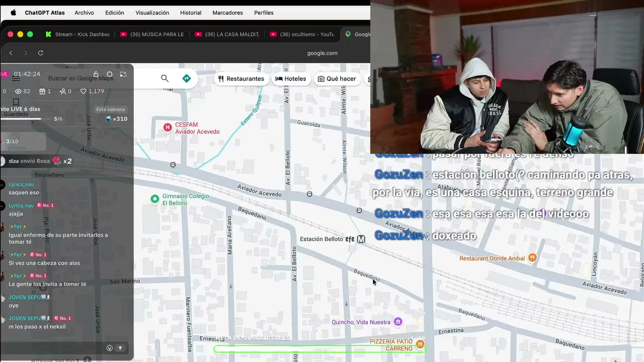Go back with the browser back arrow
The width and height of the screenshot is (644, 362).
(11, 53)
